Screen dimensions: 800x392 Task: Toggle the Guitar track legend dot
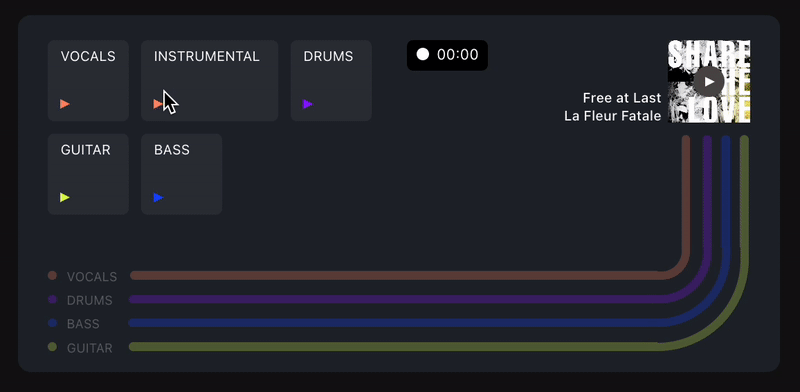(x=52, y=347)
